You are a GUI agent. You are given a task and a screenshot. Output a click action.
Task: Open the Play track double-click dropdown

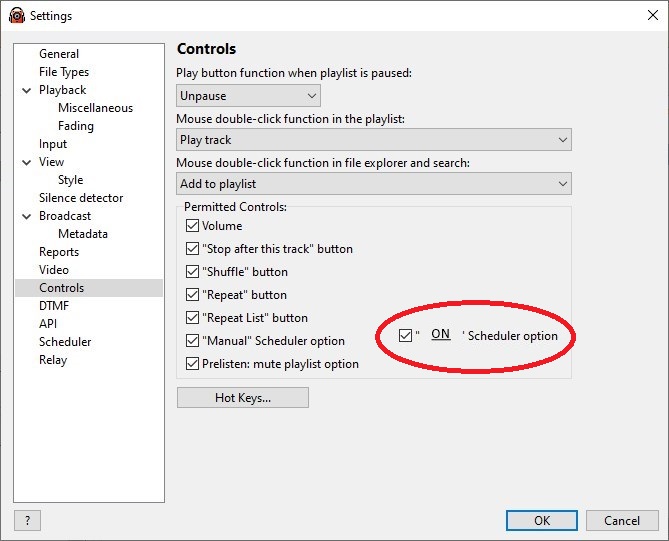(x=374, y=140)
